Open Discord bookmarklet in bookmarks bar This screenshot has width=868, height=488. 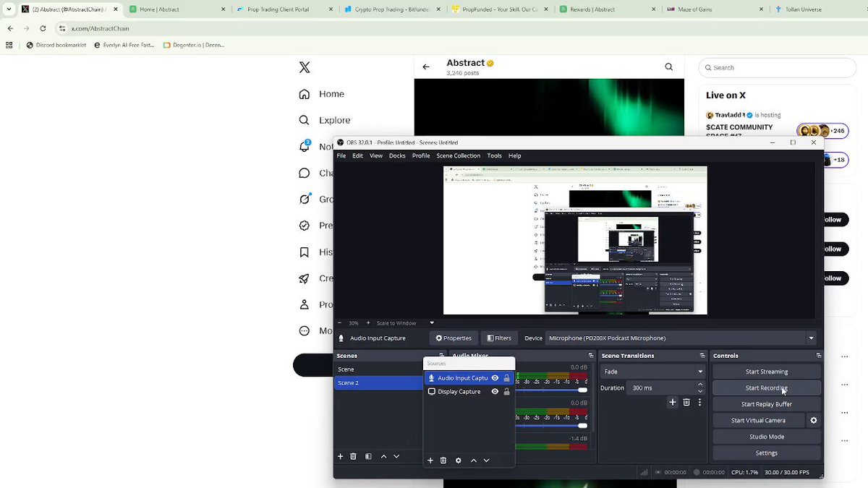point(56,45)
